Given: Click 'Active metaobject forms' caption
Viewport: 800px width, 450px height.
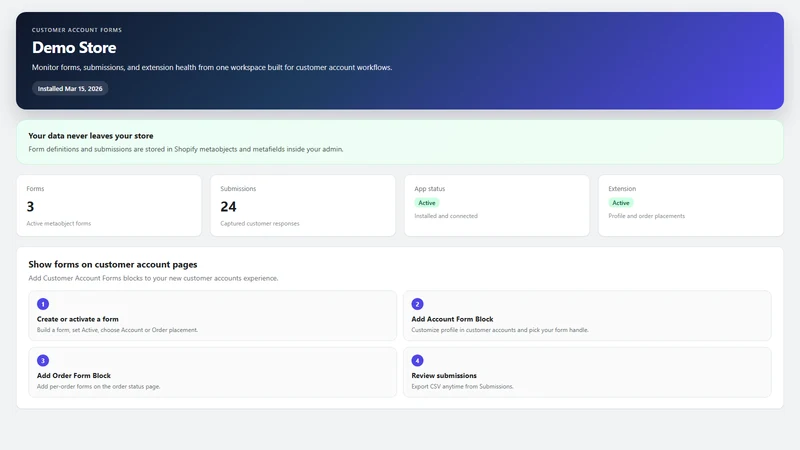Looking at the screenshot, I should pos(59,223).
